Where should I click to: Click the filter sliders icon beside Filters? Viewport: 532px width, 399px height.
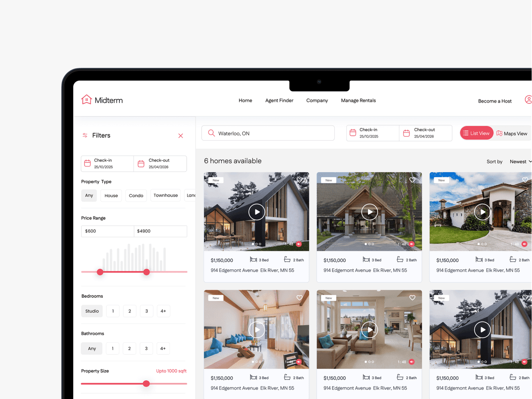[x=85, y=135]
